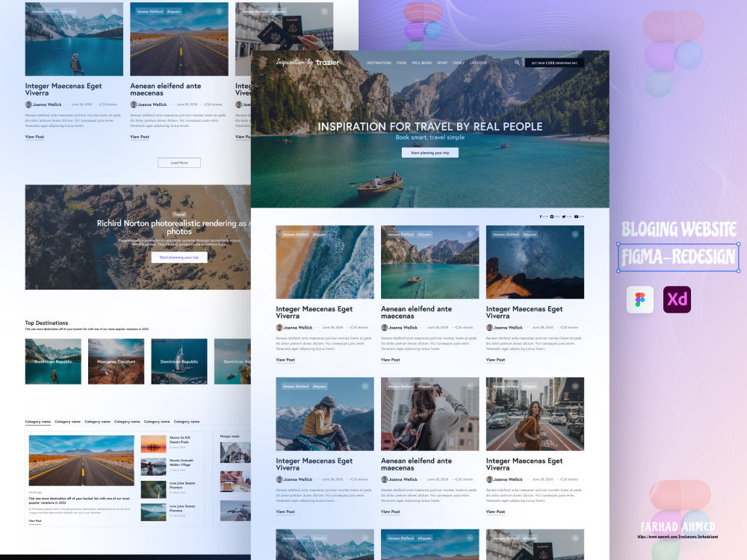Click the Twitter share icon
This screenshot has width=747, height=560.
(564, 217)
